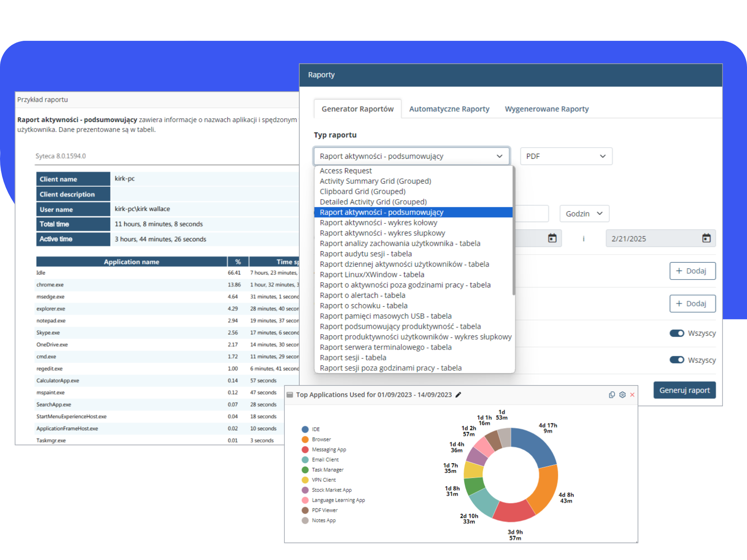747x560 pixels.
Task: Click the 2/21/2025 date field
Action: (652, 239)
